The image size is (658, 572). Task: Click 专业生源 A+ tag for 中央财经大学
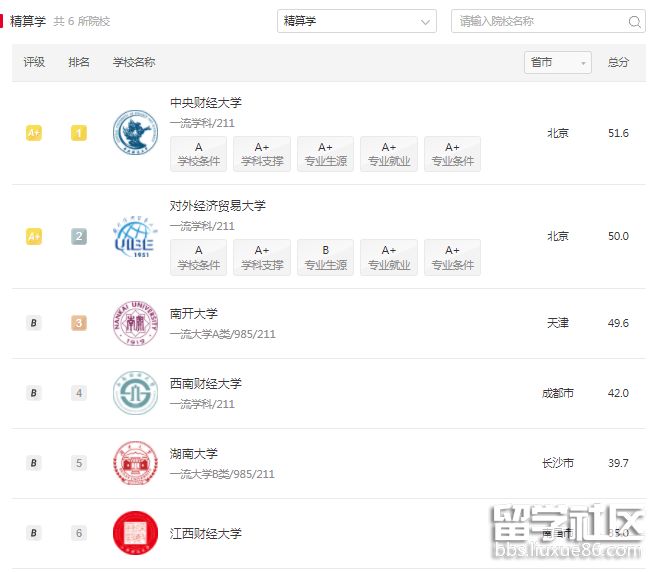click(x=326, y=154)
